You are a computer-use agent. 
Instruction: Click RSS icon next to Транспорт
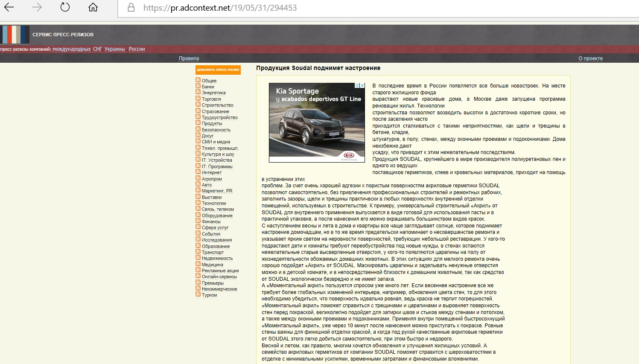[x=198, y=251]
